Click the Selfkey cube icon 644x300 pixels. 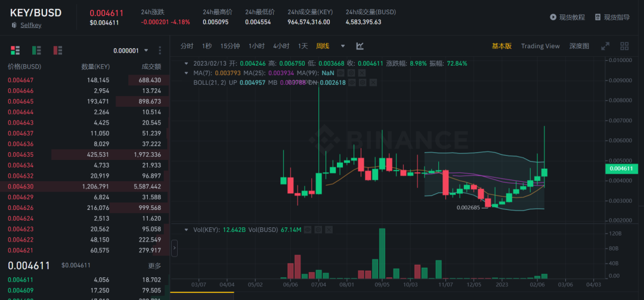pos(14,25)
